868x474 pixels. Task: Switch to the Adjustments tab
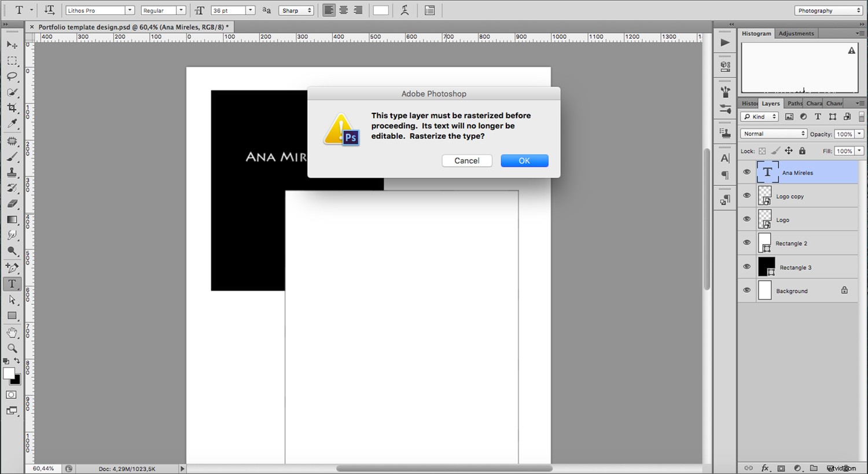pos(796,33)
